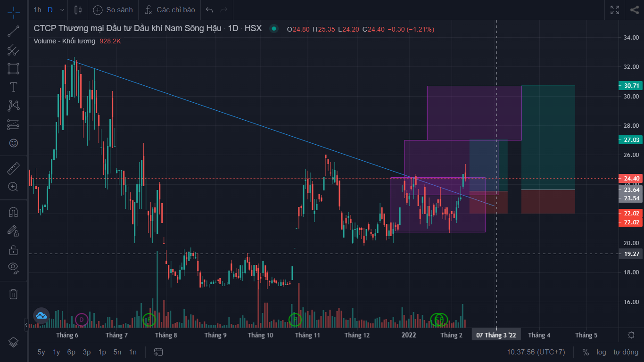Open the object tree layers panel
644x362 pixels.
pos(14,342)
